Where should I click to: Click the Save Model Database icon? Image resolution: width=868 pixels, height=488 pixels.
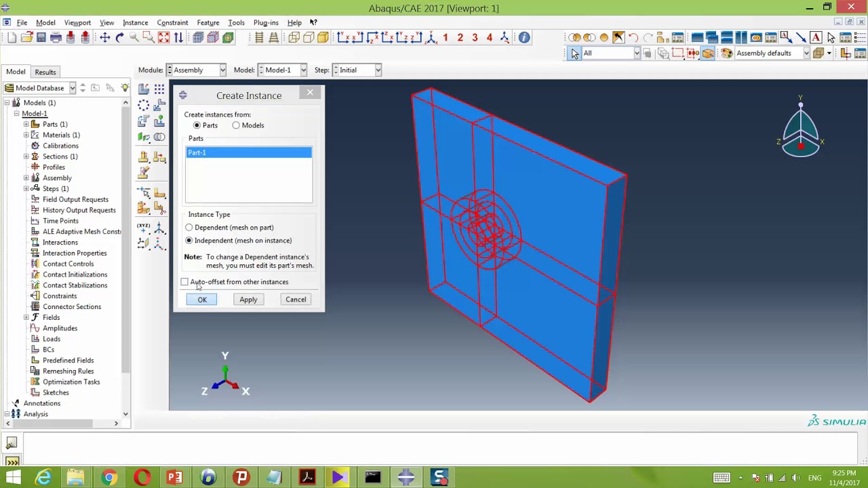[x=41, y=38]
